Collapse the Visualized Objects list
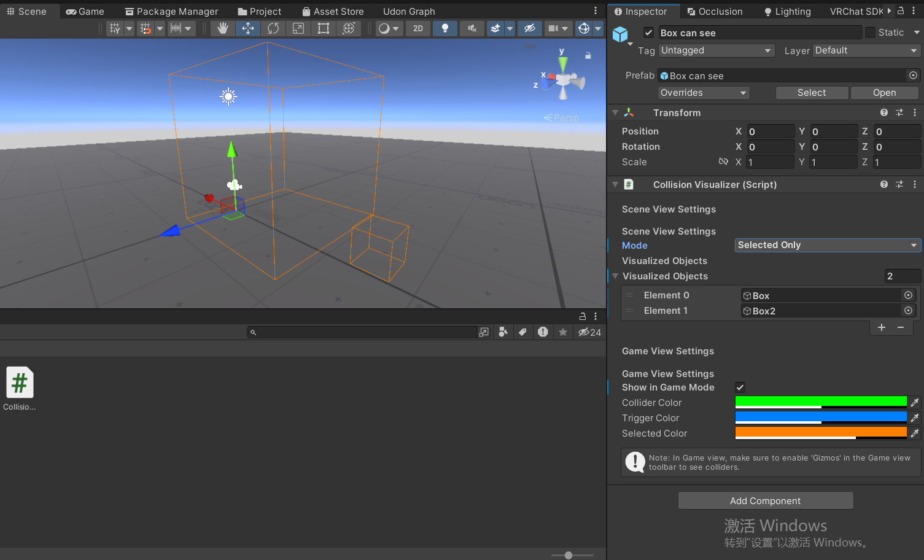Viewport: 924px width, 560px height. tap(615, 276)
